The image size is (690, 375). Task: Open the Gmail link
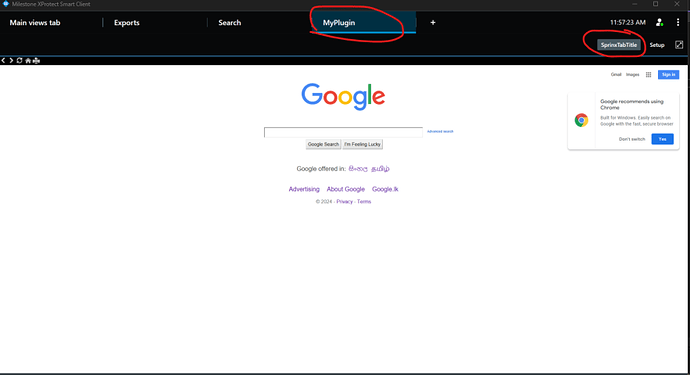pos(616,75)
